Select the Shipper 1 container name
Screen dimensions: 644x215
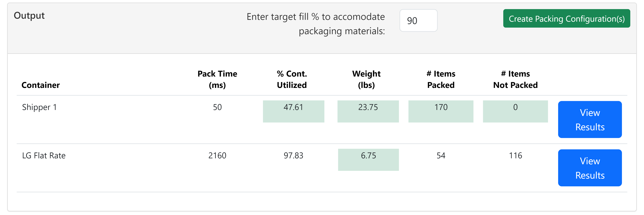(40, 107)
